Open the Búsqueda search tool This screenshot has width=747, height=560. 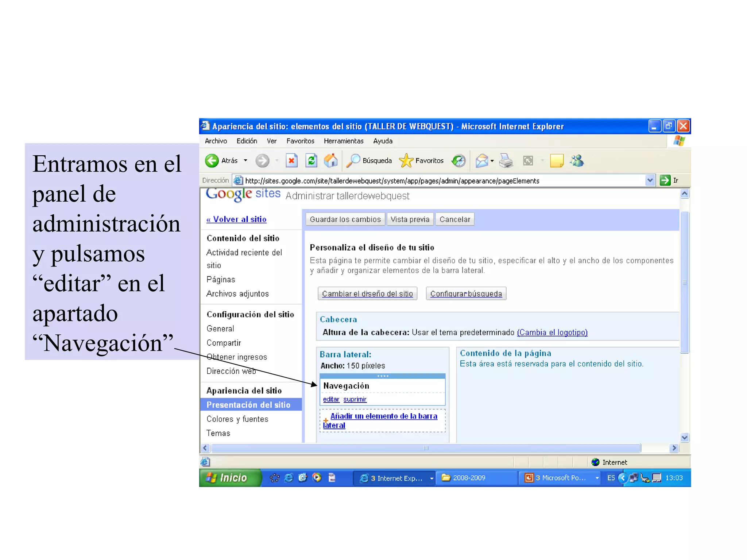point(369,161)
